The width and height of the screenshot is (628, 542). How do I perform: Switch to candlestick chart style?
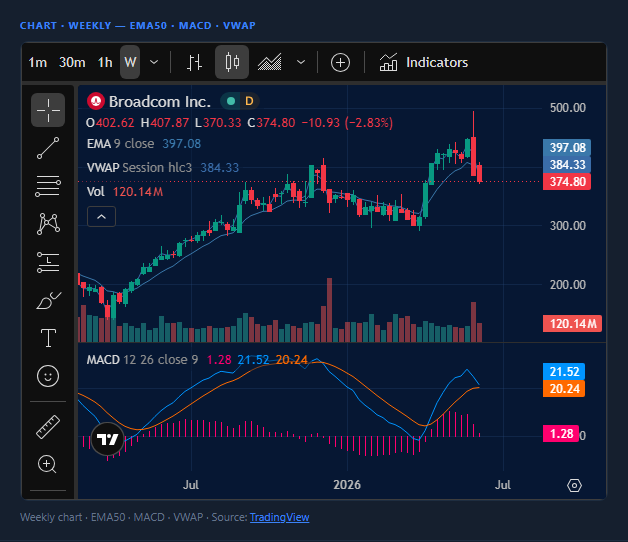coord(232,62)
